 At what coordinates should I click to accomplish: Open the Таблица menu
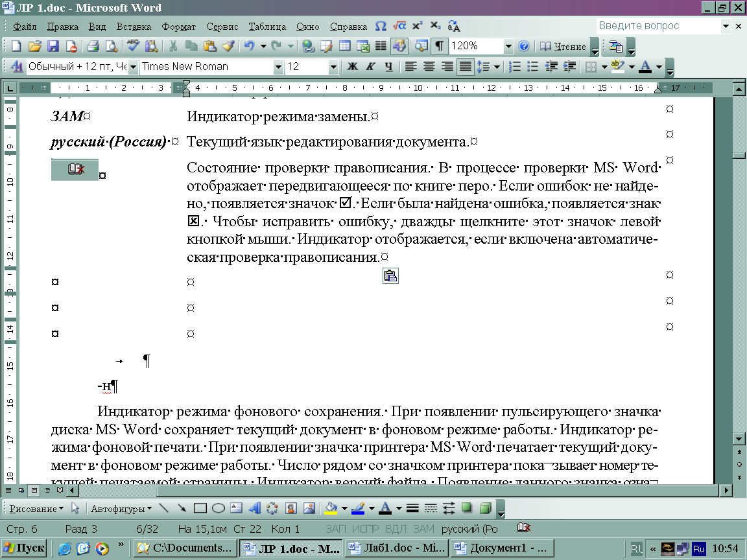coord(267,27)
